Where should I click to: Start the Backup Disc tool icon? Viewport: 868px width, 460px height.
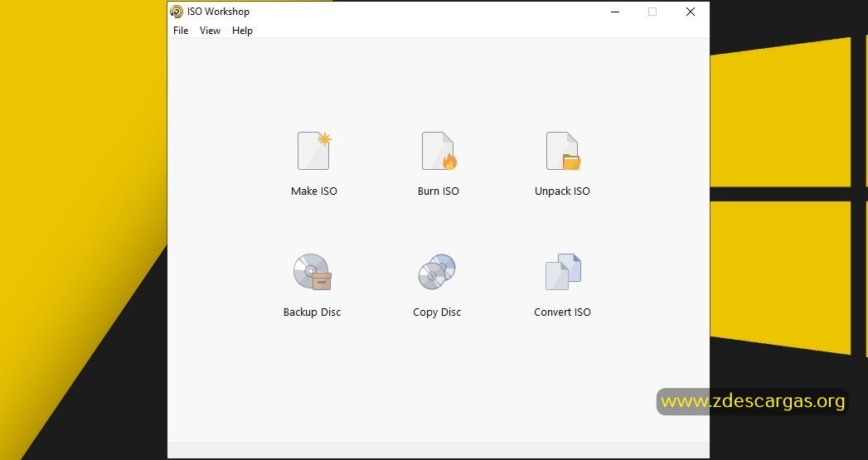click(x=313, y=272)
